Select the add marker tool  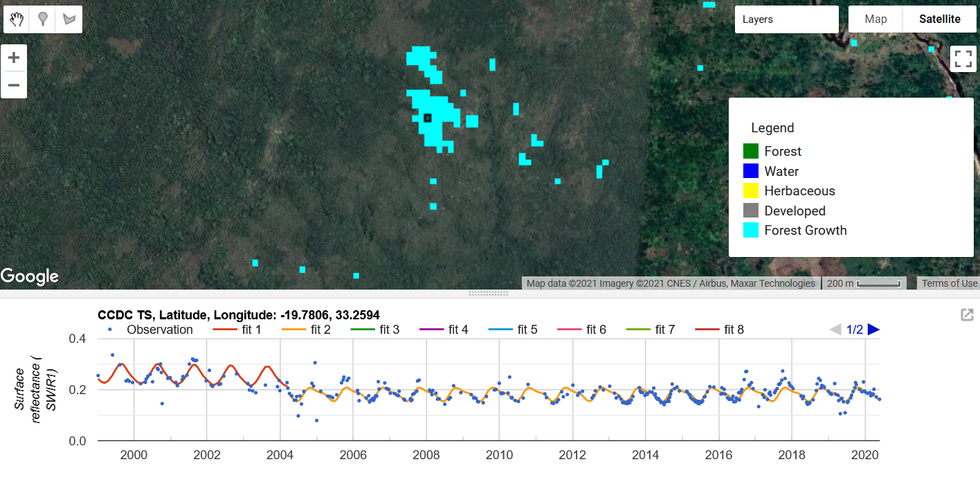click(x=43, y=19)
